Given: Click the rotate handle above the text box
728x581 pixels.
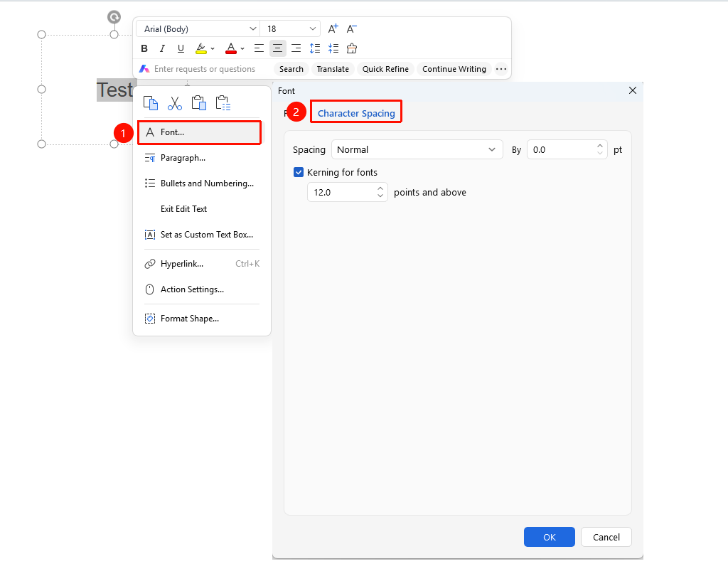Looking at the screenshot, I should (x=114, y=17).
